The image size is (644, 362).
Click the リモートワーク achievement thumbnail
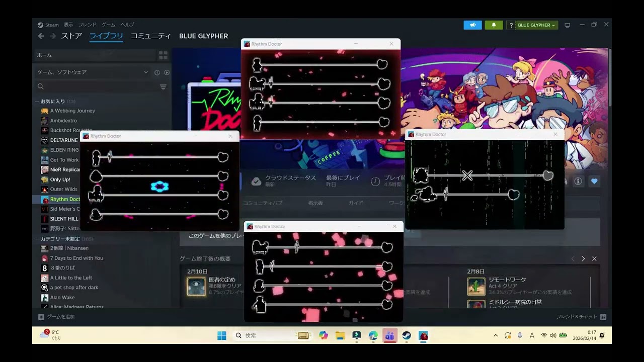coord(476,287)
